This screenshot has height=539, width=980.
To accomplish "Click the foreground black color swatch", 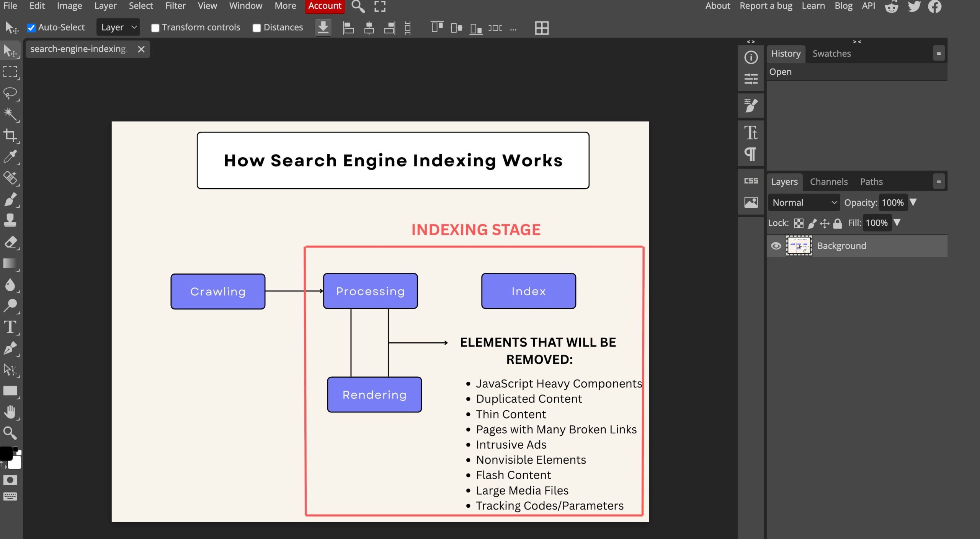I will tap(6, 454).
